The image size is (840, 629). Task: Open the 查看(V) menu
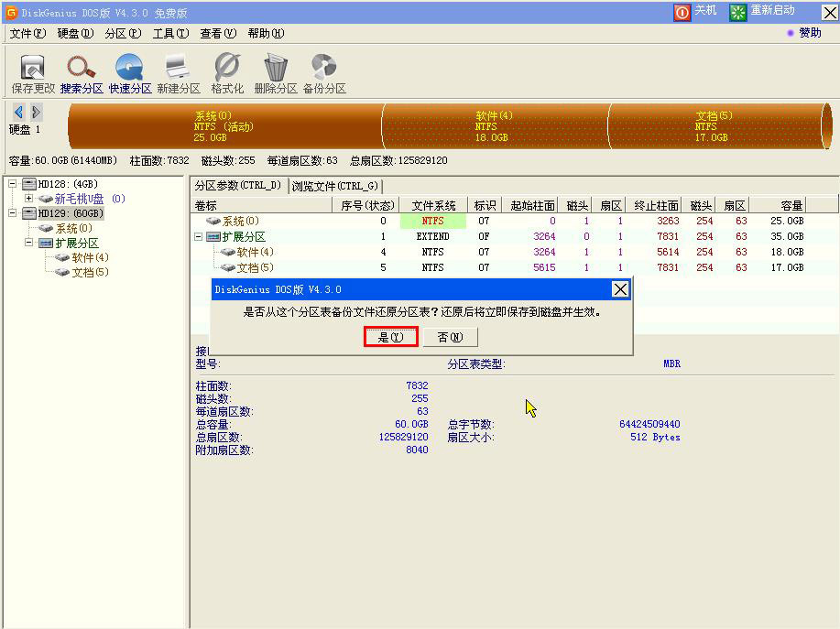[219, 34]
